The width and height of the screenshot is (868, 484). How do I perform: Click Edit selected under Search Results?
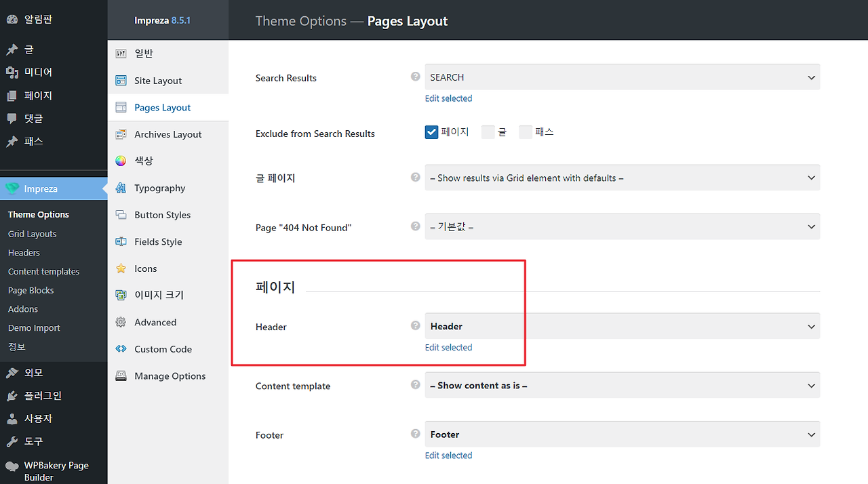tap(448, 98)
